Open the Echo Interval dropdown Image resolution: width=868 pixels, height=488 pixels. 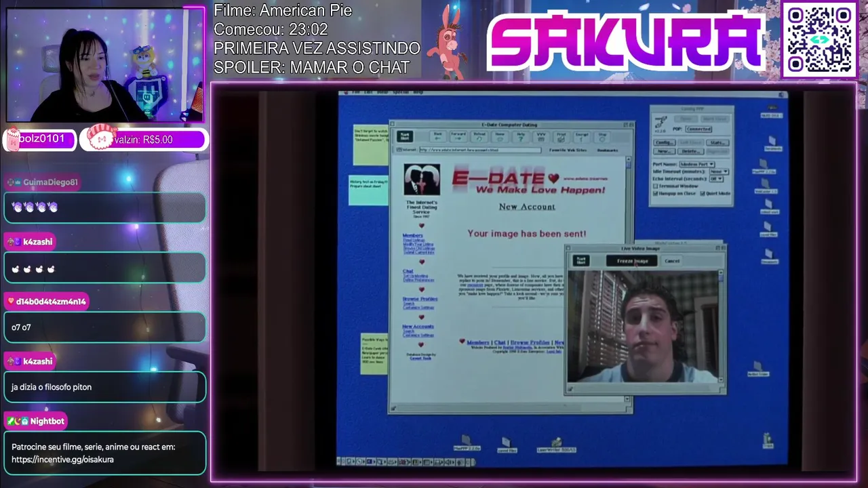716,179
